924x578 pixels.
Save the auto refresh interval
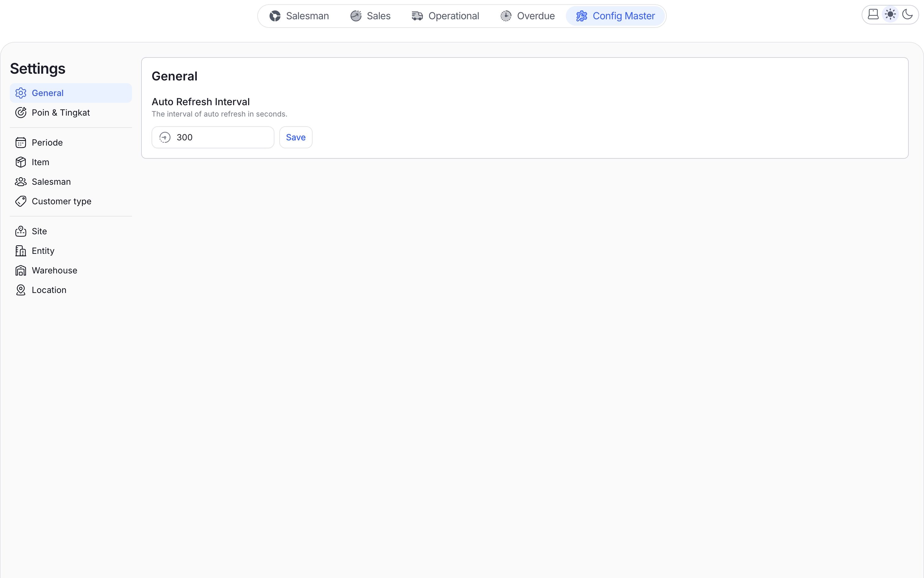(x=296, y=137)
